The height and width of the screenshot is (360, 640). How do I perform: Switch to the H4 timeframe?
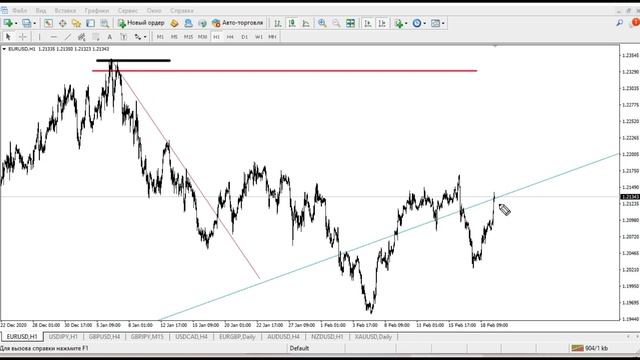tap(230, 37)
